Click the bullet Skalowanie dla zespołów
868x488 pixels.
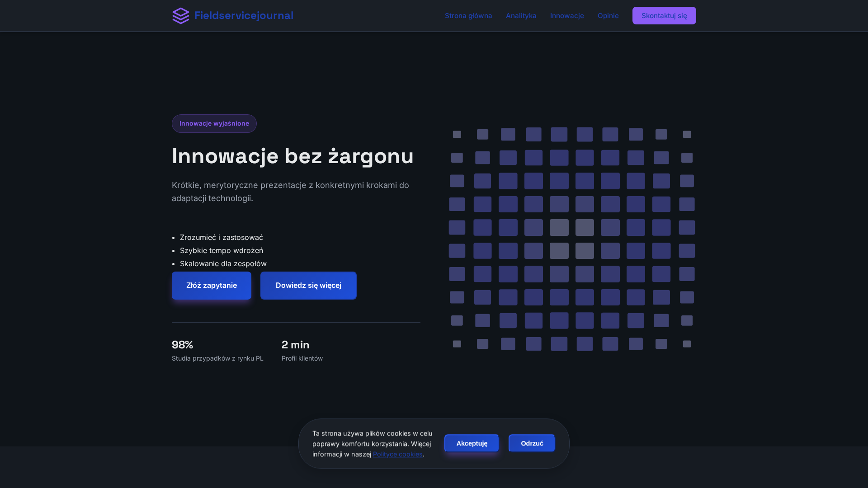[x=223, y=264]
